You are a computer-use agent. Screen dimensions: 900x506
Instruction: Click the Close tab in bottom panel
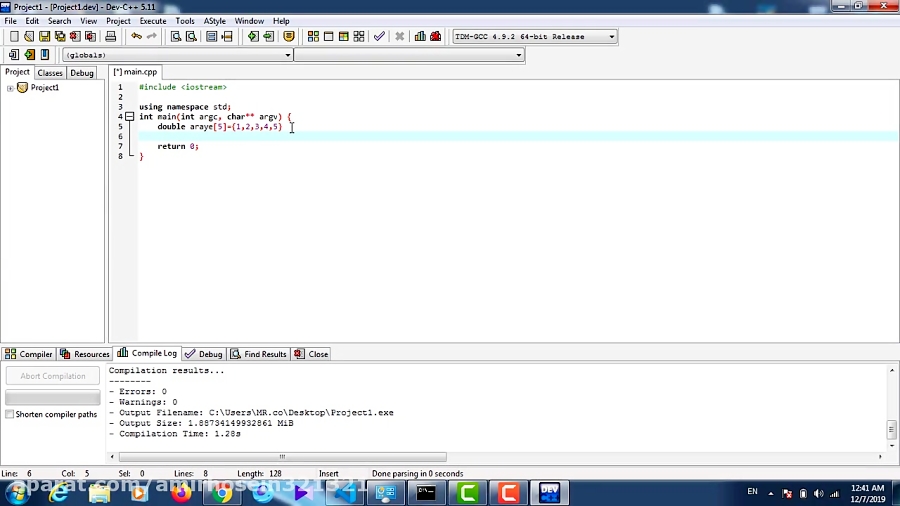(x=312, y=354)
